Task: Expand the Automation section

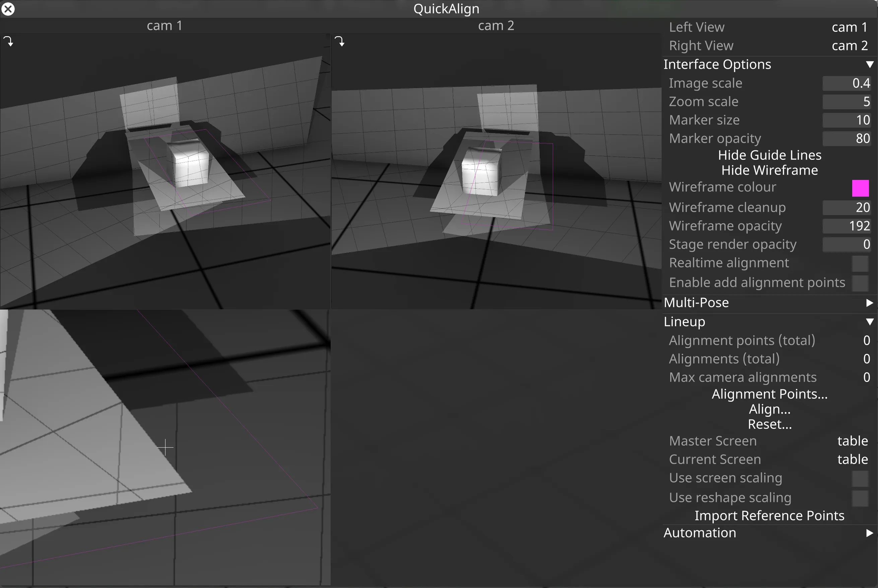Action: pos(869,533)
